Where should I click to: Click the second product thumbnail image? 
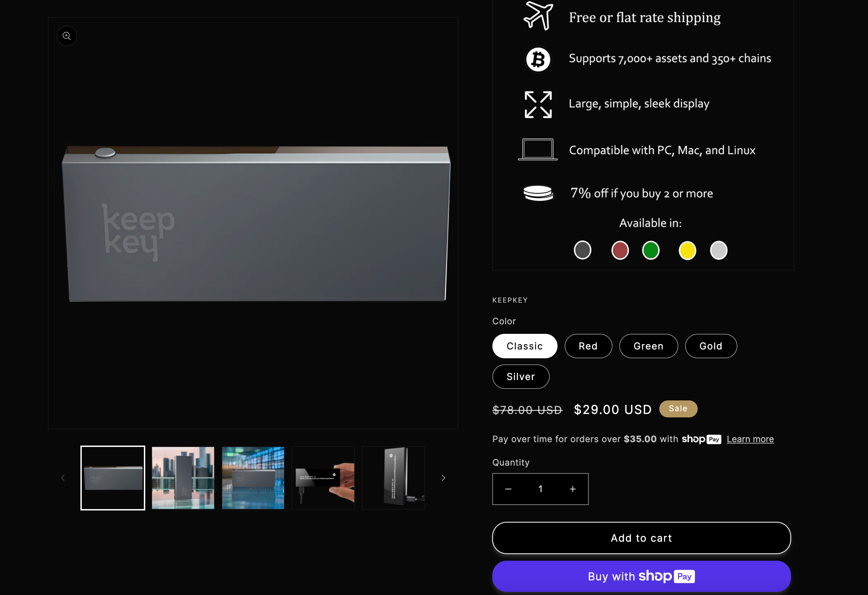183,477
